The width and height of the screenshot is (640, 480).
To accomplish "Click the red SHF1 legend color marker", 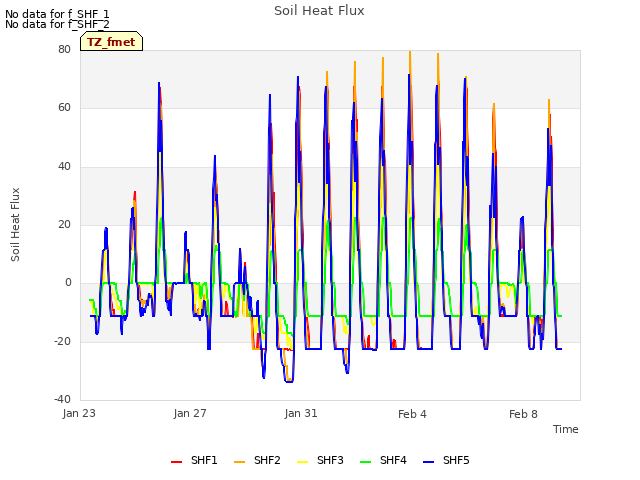I will [x=176, y=462].
